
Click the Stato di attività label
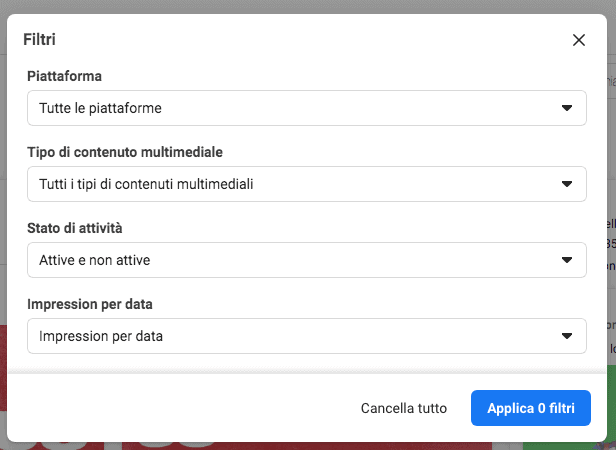[75, 228]
